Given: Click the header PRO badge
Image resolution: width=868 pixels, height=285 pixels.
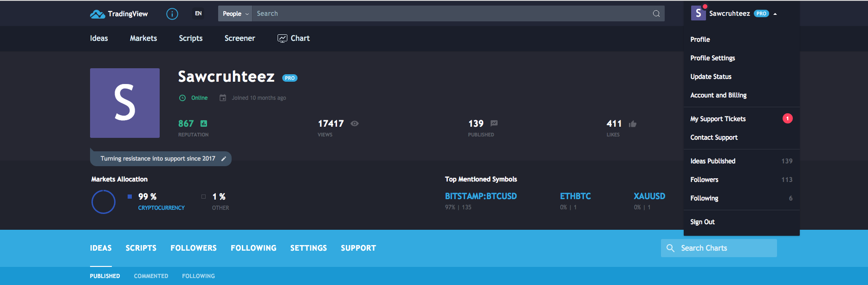Looking at the screenshot, I should tap(761, 13).
